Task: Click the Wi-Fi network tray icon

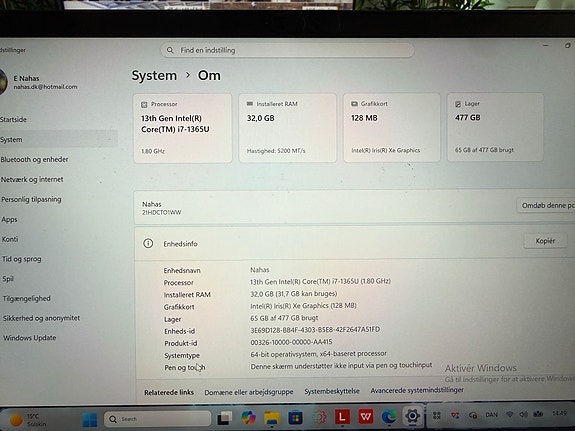Action: click(x=510, y=414)
